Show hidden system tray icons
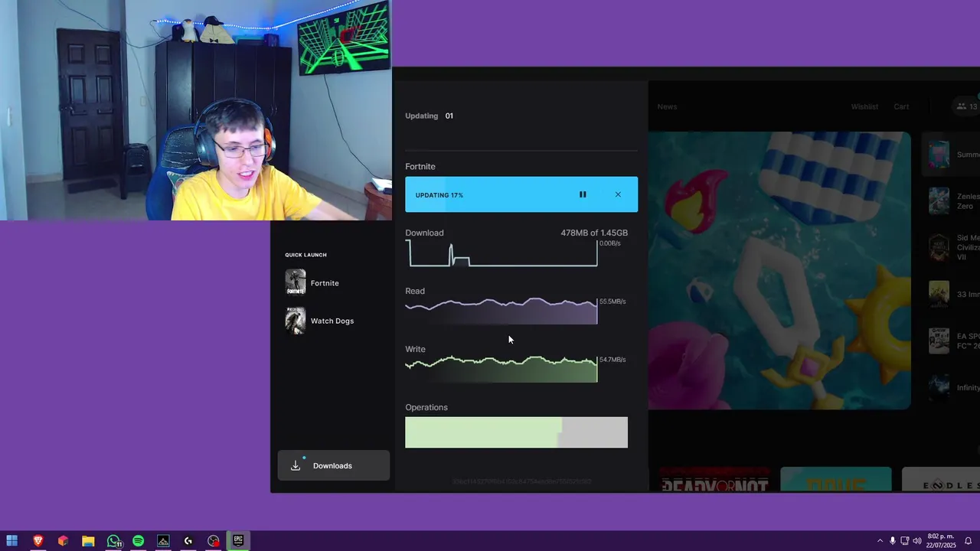The image size is (980, 551). pyautogui.click(x=880, y=541)
